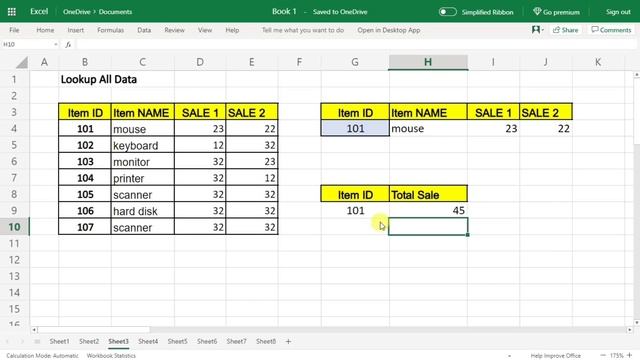This screenshot has width=640, height=360.
Task: Switch to the Formulas tab
Action: (x=110, y=30)
